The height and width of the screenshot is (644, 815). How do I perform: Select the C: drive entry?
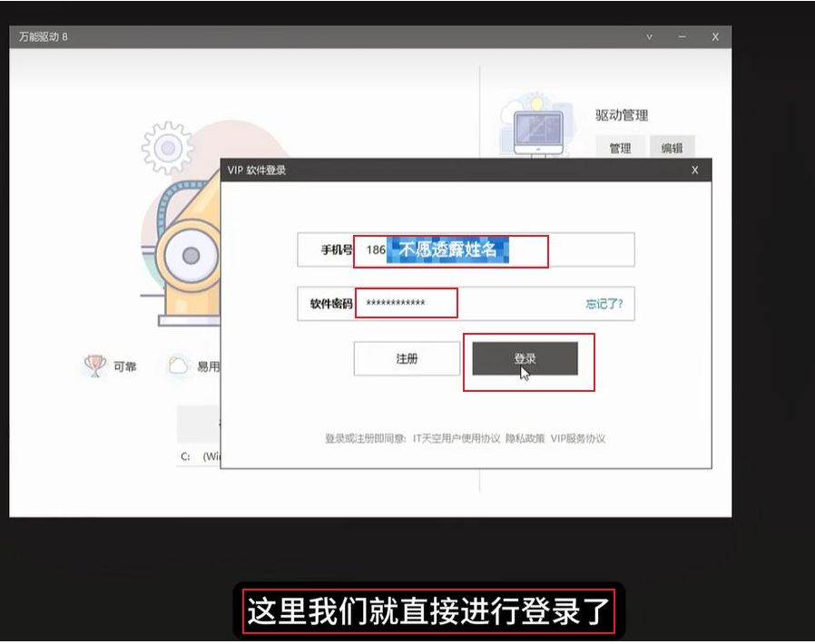pyautogui.click(x=185, y=456)
